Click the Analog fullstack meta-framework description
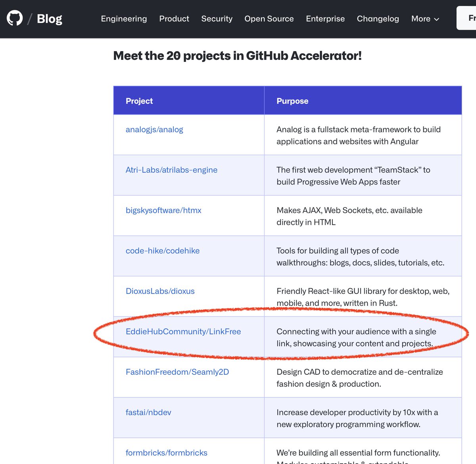The image size is (476, 464). (359, 135)
